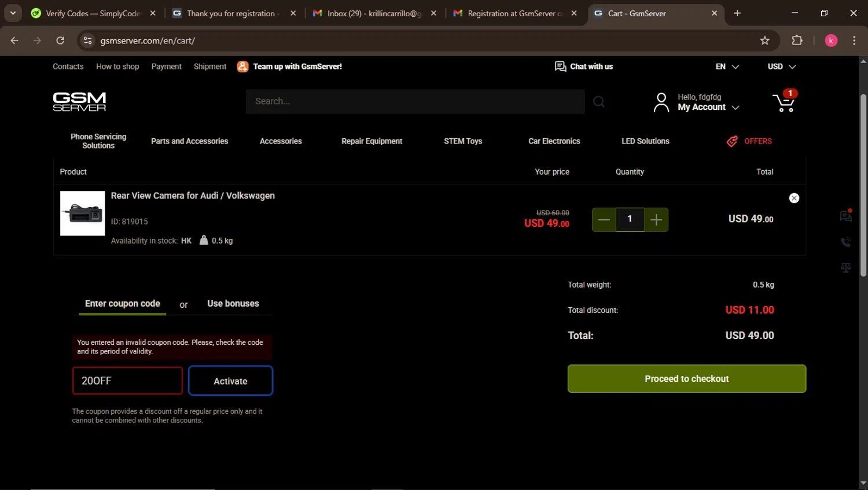Open the Contacts link
Screen dimensions: 868x490
coord(68,67)
